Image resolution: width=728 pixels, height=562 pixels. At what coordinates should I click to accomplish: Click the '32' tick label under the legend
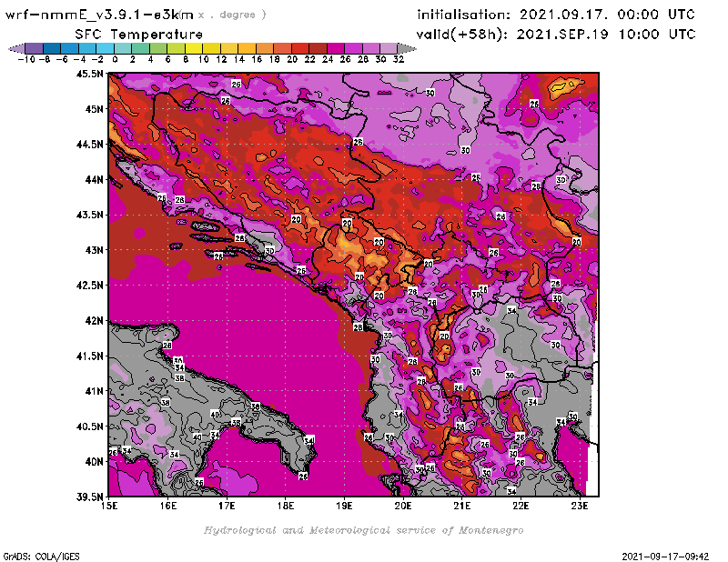tap(399, 60)
